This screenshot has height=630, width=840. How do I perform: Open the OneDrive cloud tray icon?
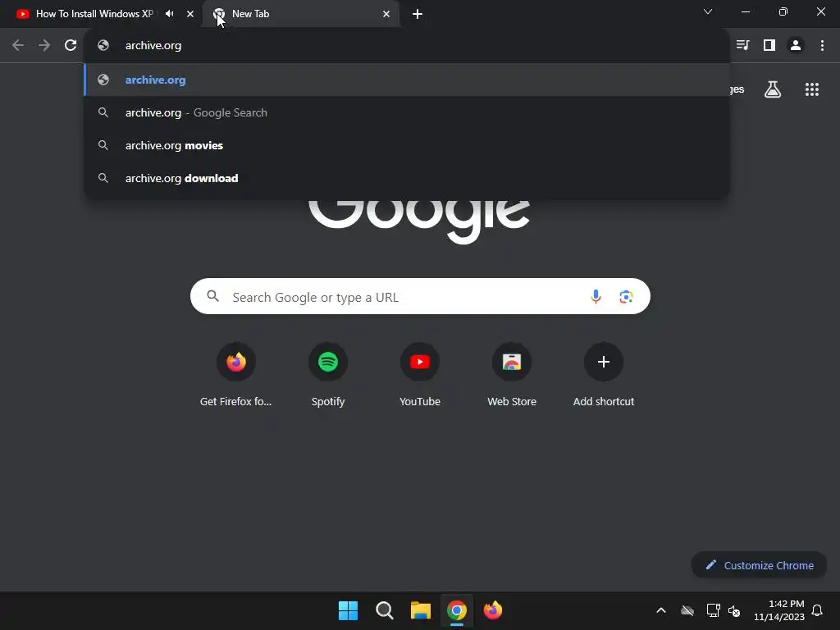click(x=687, y=610)
